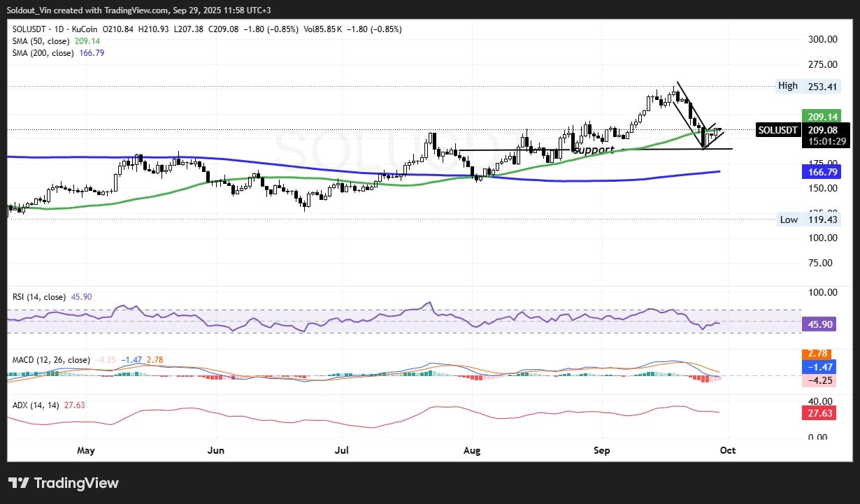This screenshot has width=860, height=504.
Task: Click the red 27.63 ADX value tag
Action: (820, 414)
